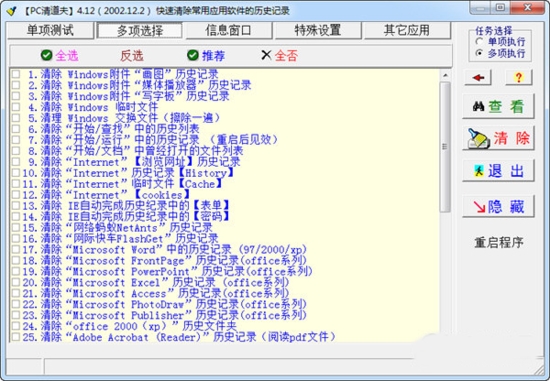Open the 其它应用 tab
550x381 pixels.
[407, 30]
